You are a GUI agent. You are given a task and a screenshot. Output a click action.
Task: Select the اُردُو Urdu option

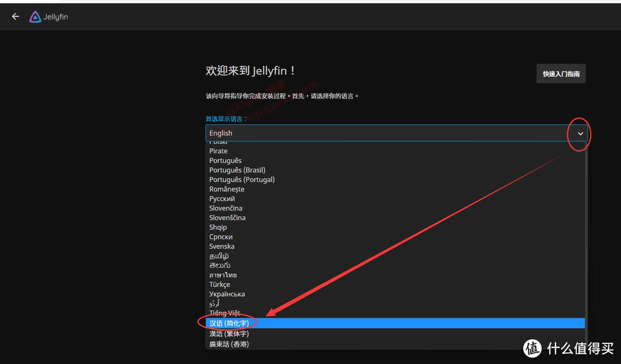pyautogui.click(x=395, y=304)
